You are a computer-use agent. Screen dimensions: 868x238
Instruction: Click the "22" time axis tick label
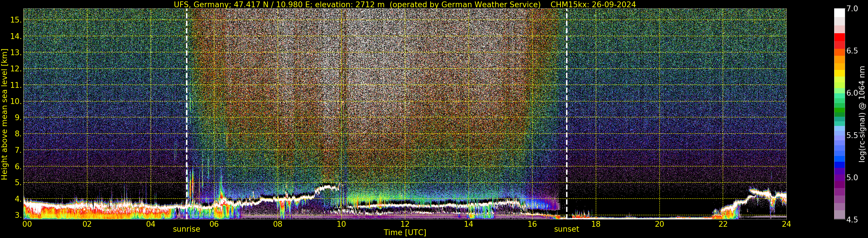tap(723, 224)
